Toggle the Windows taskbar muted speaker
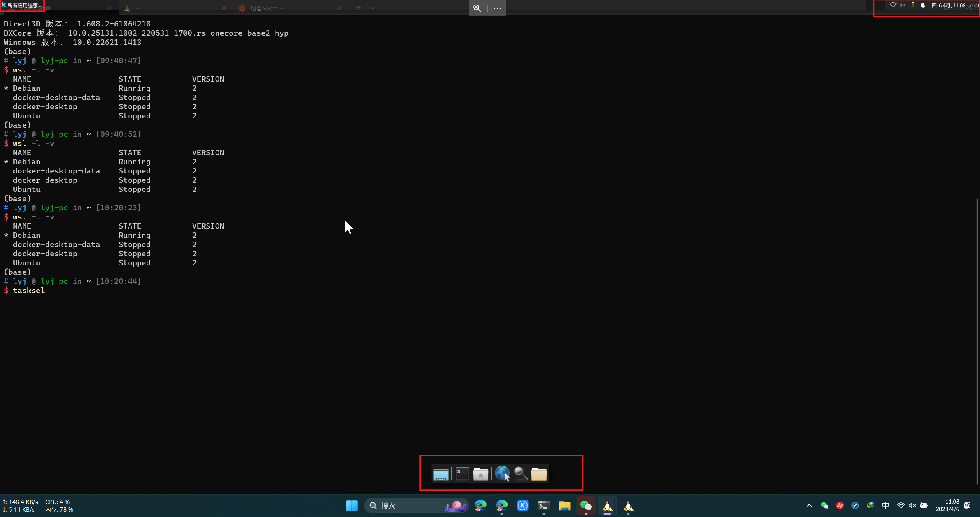Screen dimensions: 980x517 tap(912, 506)
